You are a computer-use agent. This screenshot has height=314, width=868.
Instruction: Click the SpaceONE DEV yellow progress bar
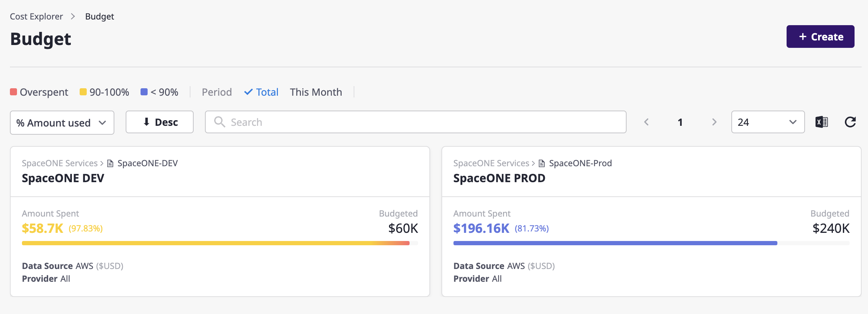pos(216,243)
